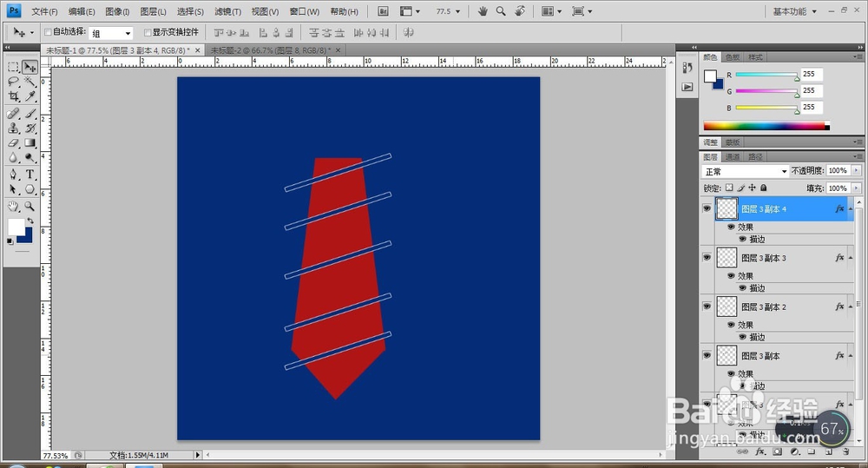Image resolution: width=868 pixels, height=468 pixels.
Task: Collapse effects of 图层 3 副本 4
Action: click(x=851, y=208)
